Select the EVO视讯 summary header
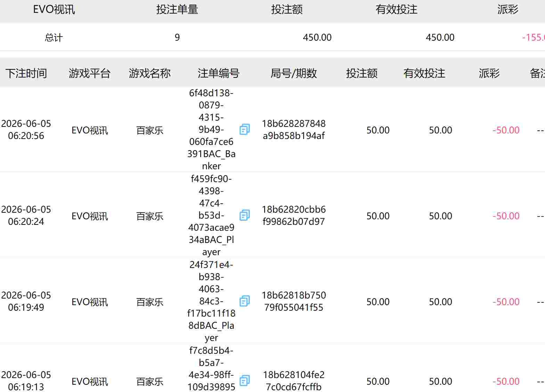This screenshot has height=392, width=545. (54, 9)
